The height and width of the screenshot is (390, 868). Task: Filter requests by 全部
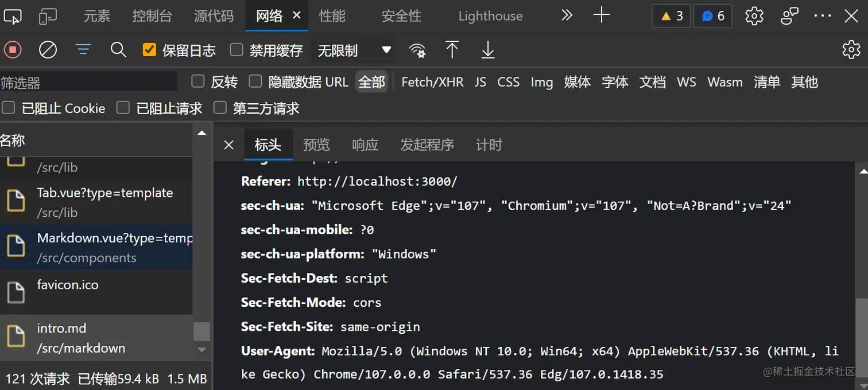tap(372, 82)
